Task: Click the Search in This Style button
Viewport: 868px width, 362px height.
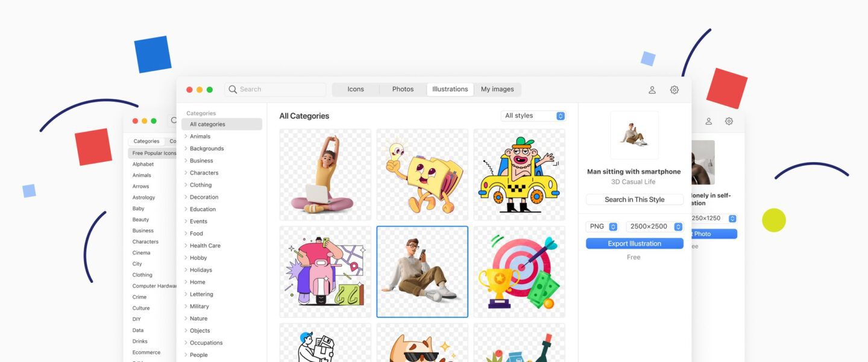Action: point(634,200)
